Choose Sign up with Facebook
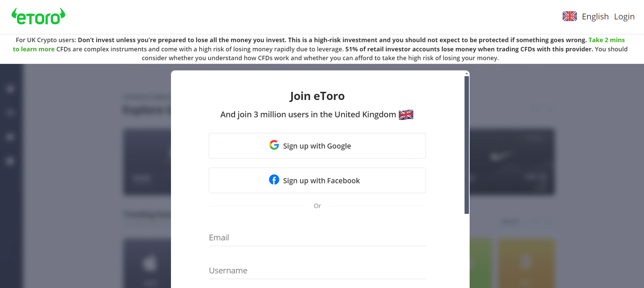Image resolution: width=644 pixels, height=288 pixels. pos(317,180)
